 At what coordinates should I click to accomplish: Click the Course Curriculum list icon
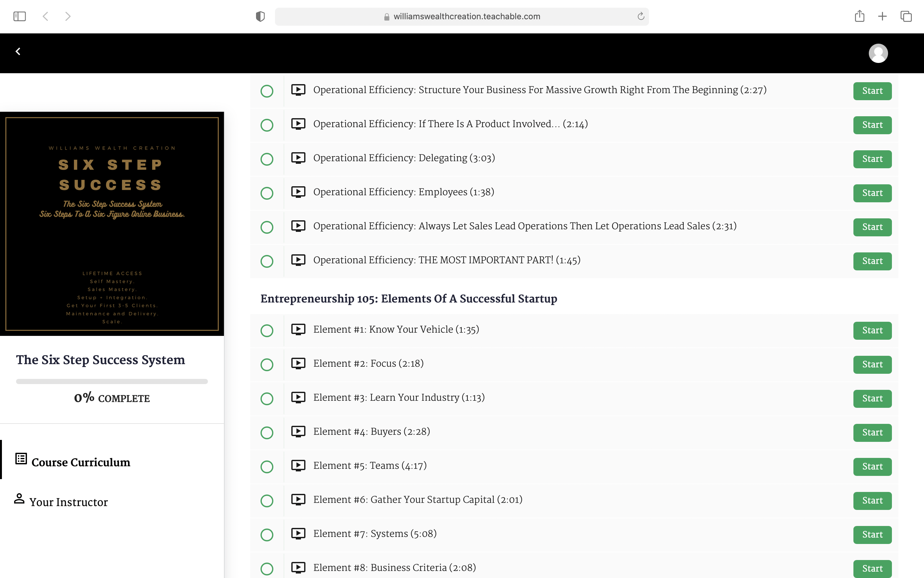pyautogui.click(x=21, y=459)
